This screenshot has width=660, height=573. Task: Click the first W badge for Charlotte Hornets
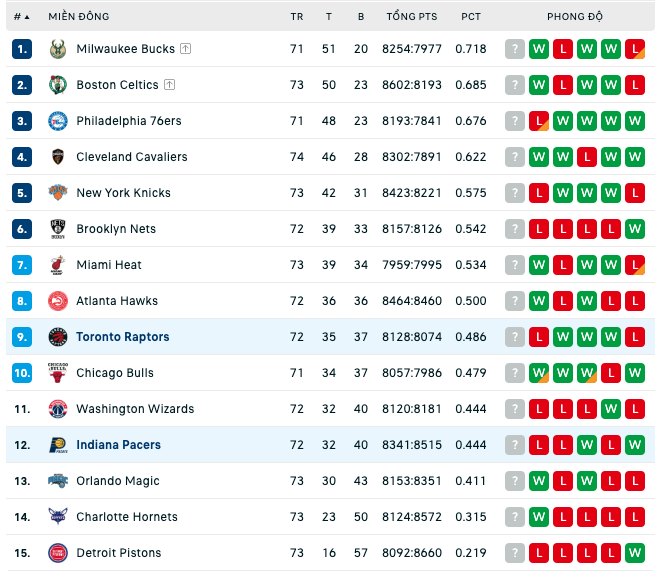(x=539, y=517)
